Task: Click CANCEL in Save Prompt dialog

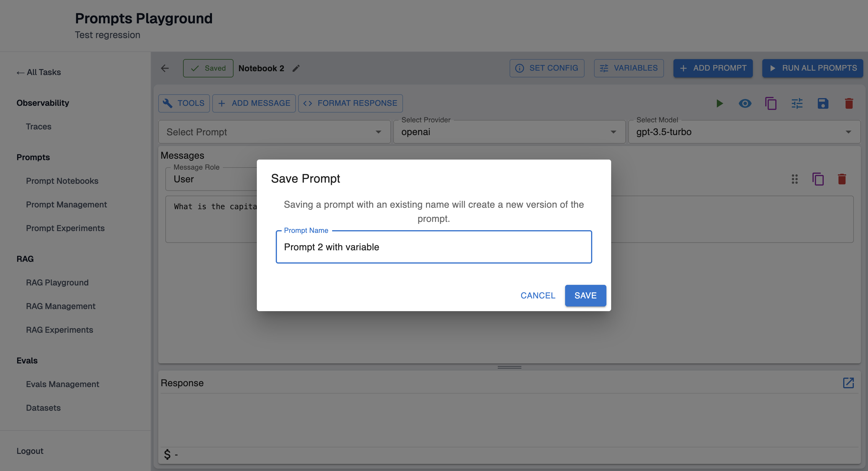Action: (x=538, y=295)
